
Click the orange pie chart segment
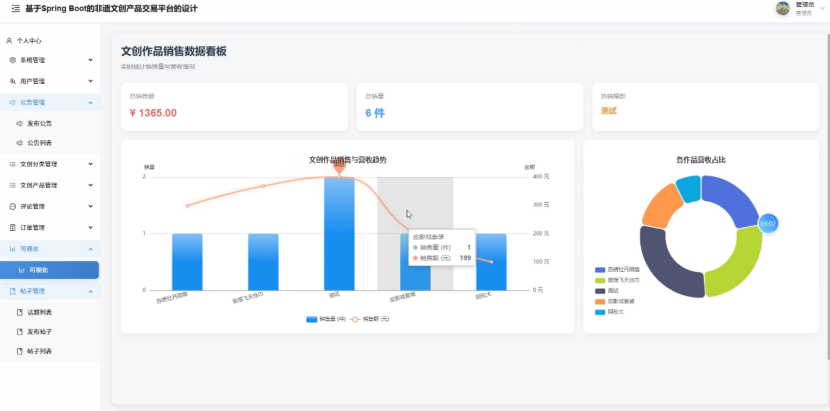click(659, 207)
